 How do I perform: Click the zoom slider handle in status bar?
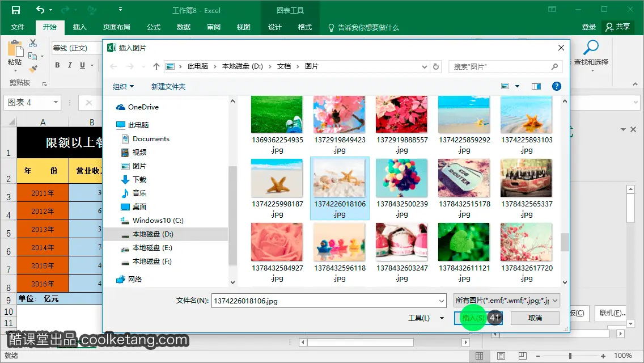[570, 356]
